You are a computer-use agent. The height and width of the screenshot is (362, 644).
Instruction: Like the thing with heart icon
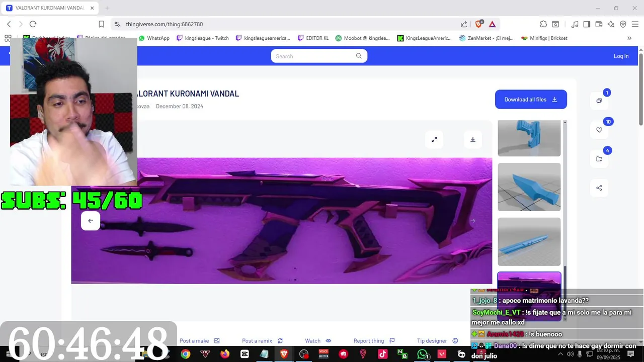pos(599,130)
